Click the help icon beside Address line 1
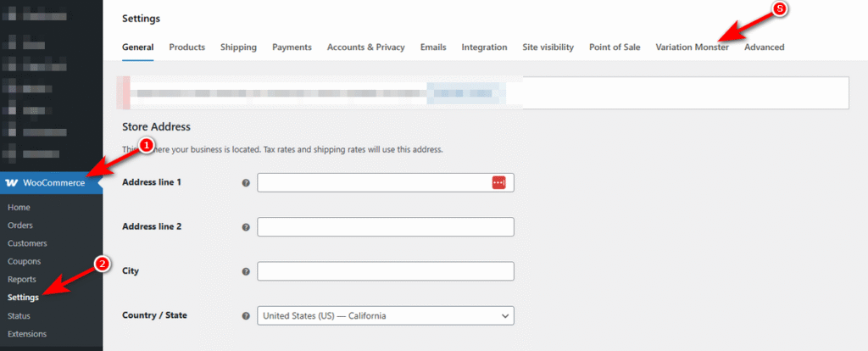The image size is (868, 351). (x=246, y=183)
